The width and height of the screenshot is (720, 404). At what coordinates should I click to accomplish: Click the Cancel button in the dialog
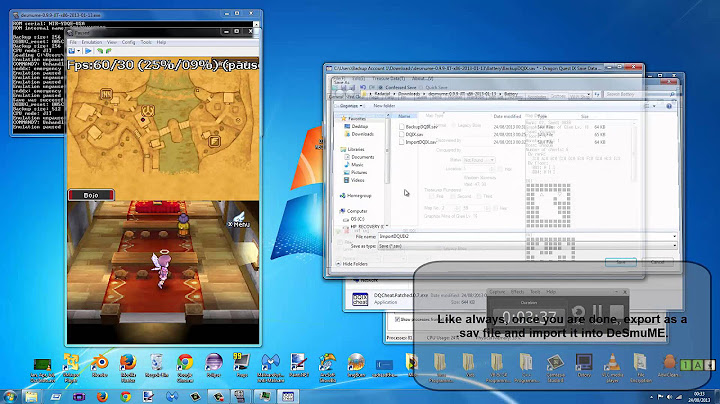(658, 262)
